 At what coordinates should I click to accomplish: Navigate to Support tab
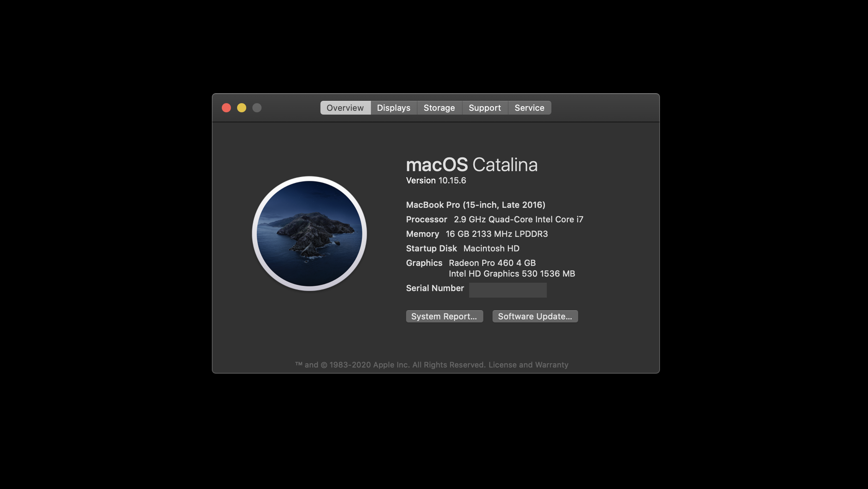[x=484, y=107]
